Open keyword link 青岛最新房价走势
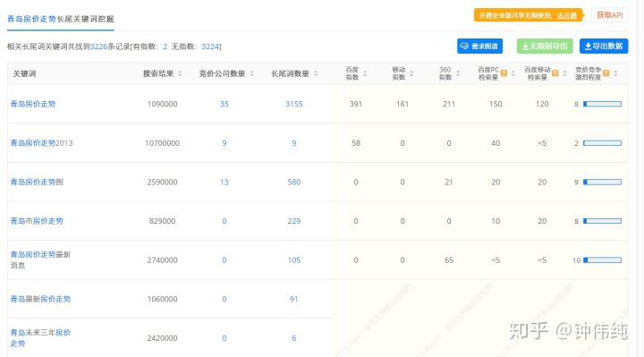This screenshot has height=357, width=644. pyautogui.click(x=40, y=299)
